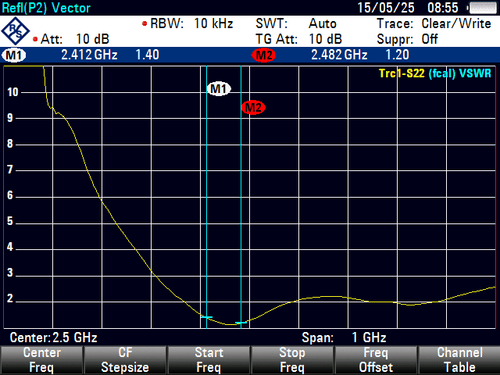This screenshot has width=500, height=375.
Task: Click the time 08:55
Action: 443,8
